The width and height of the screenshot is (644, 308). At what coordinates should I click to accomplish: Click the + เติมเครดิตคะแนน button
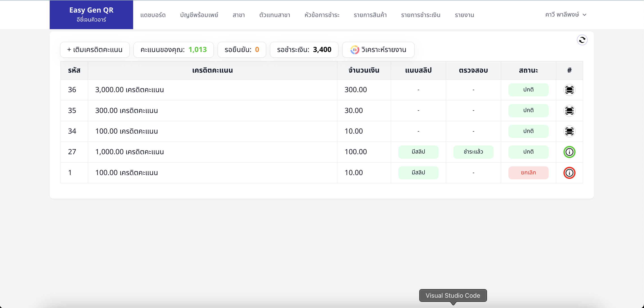pos(95,50)
